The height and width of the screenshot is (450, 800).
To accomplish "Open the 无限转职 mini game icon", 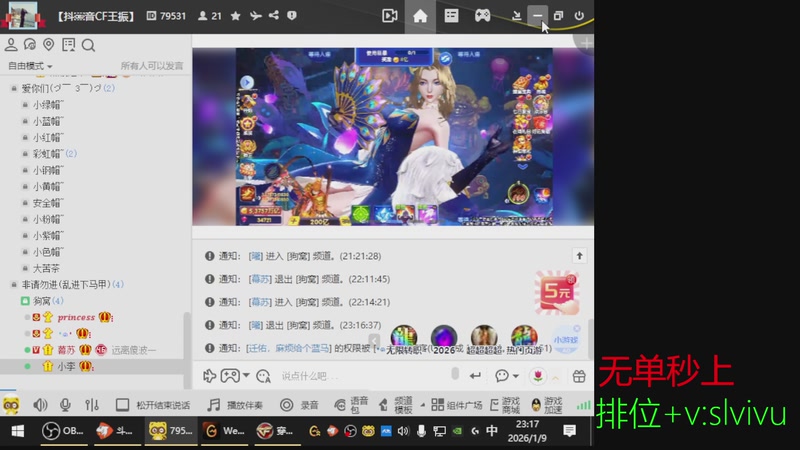I will click(404, 338).
